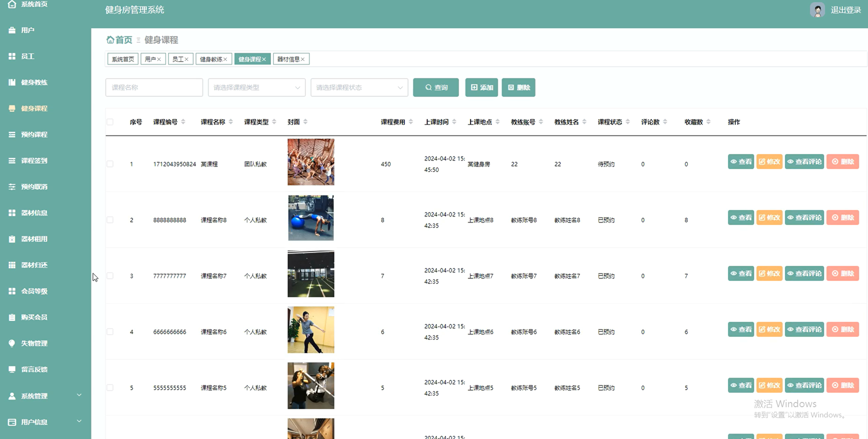This screenshot has height=439, width=868.
Task: Click 修改 for 课程名称8 row
Action: click(x=769, y=217)
